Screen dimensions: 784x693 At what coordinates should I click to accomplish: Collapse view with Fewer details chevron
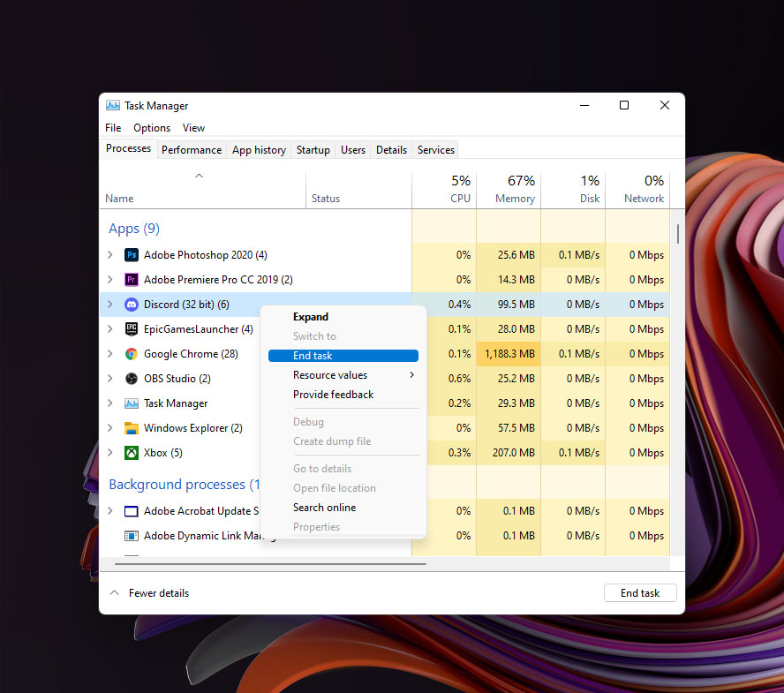tap(115, 593)
